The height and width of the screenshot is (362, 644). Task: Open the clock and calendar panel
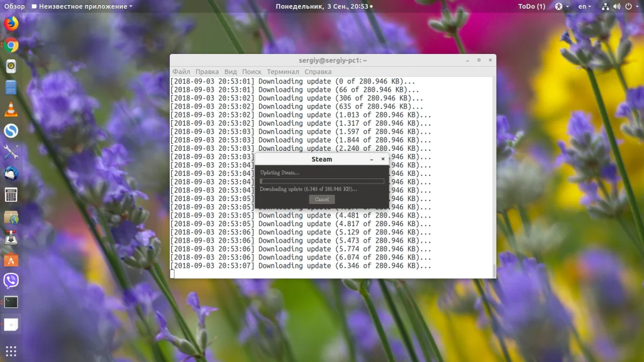coord(324,6)
